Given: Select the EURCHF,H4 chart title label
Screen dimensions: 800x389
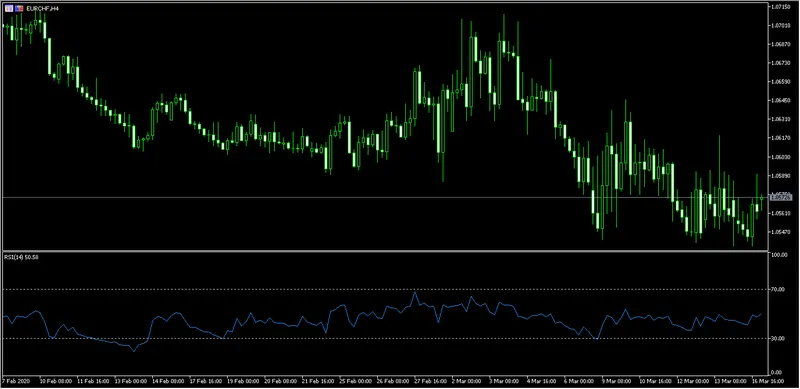Looking at the screenshot, I should point(42,9).
